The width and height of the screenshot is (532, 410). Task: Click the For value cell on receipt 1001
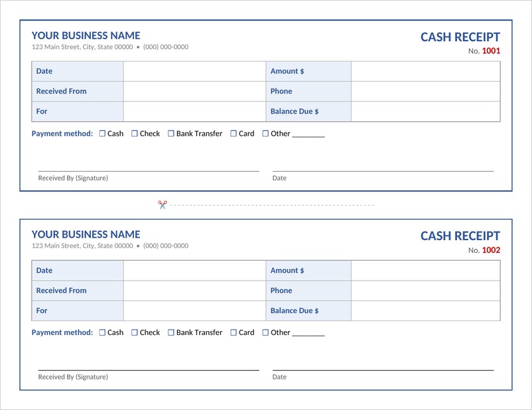point(194,111)
